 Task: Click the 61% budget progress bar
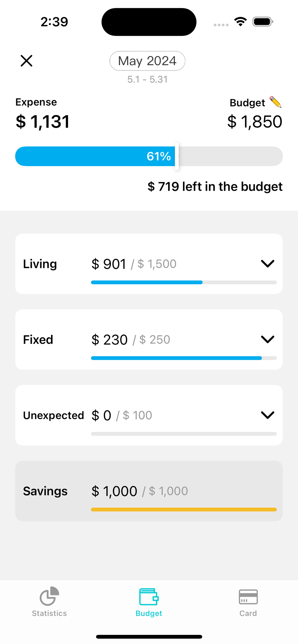(149, 156)
